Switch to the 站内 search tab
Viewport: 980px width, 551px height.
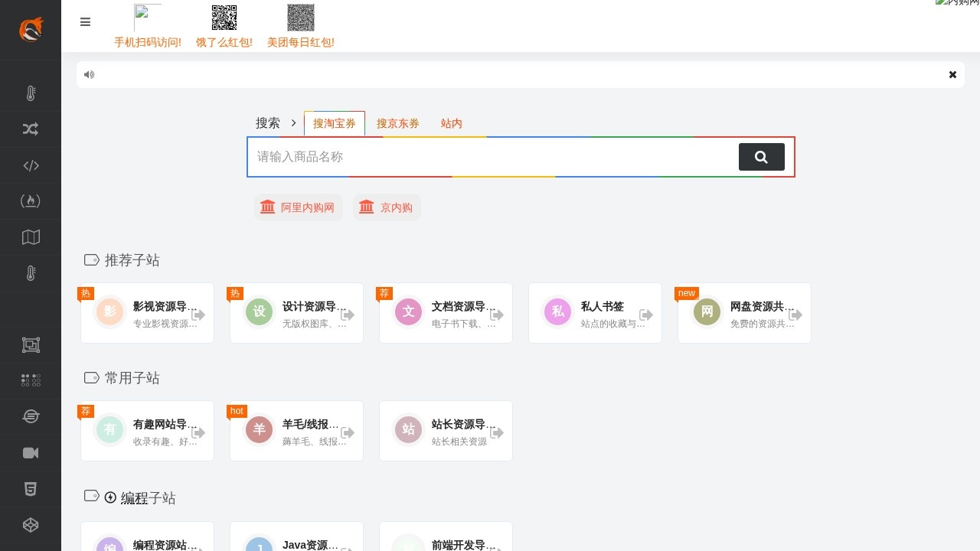pos(451,123)
